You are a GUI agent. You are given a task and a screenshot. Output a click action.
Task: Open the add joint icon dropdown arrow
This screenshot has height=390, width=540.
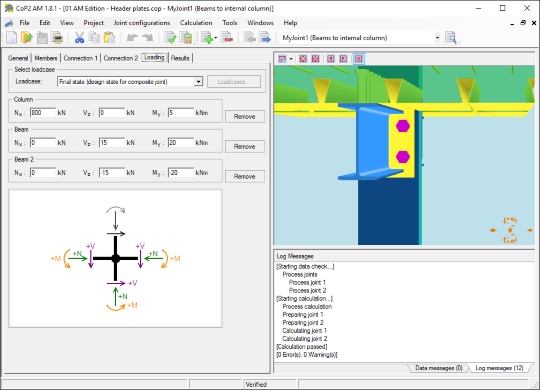(216, 38)
